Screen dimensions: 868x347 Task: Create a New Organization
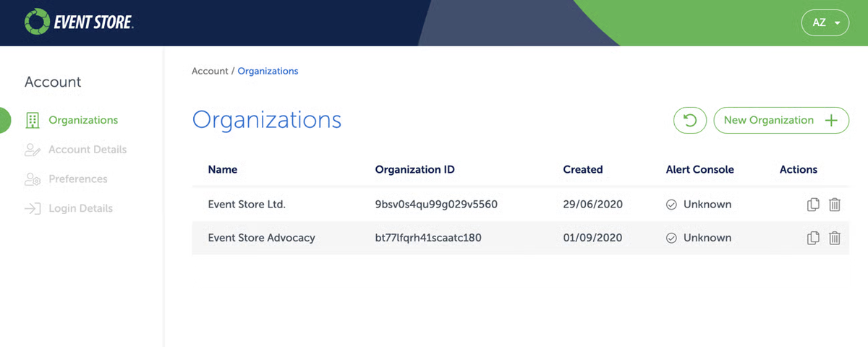[x=781, y=120]
